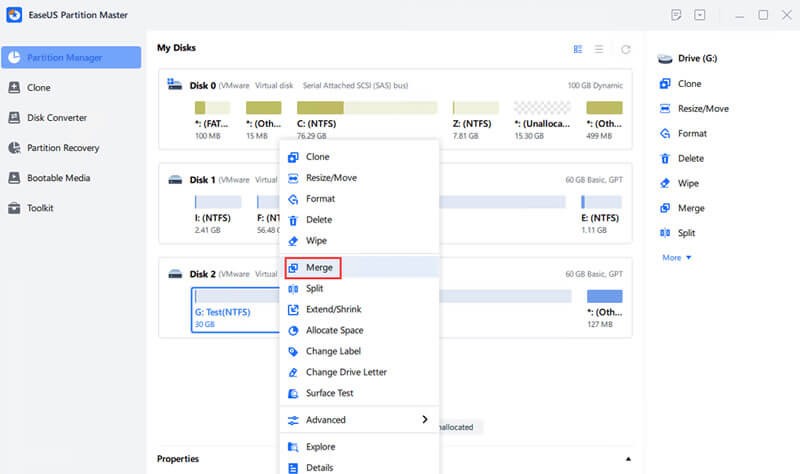Screen dimensions: 800x474
Task: Click the Merge icon in right panel
Action: pyautogui.click(x=665, y=208)
